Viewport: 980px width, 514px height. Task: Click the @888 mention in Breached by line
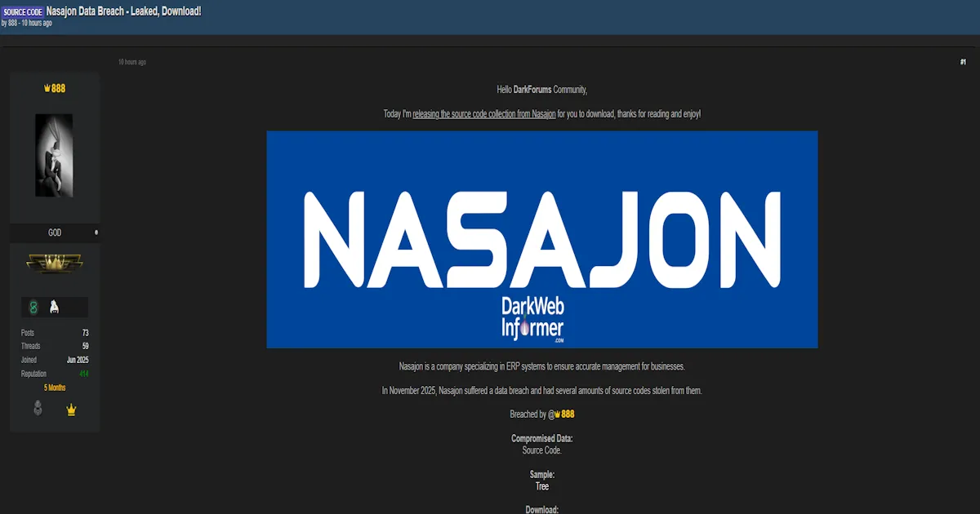tap(564, 414)
